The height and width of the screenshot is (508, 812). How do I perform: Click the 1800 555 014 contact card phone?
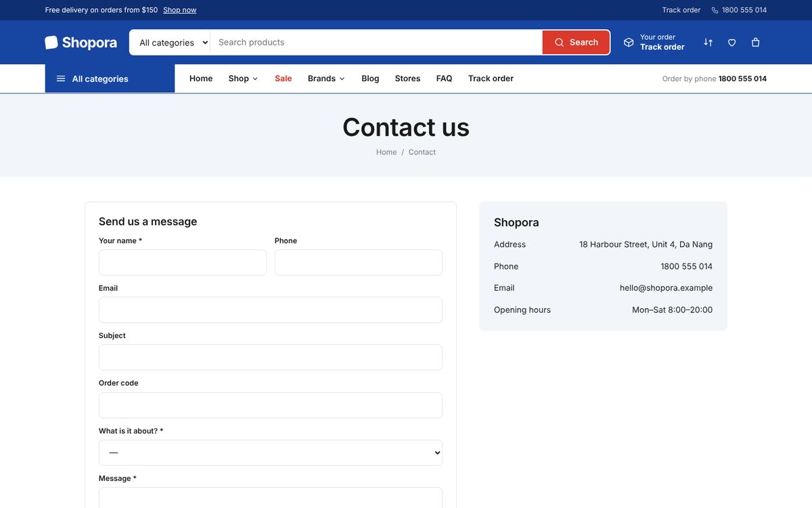(x=686, y=266)
